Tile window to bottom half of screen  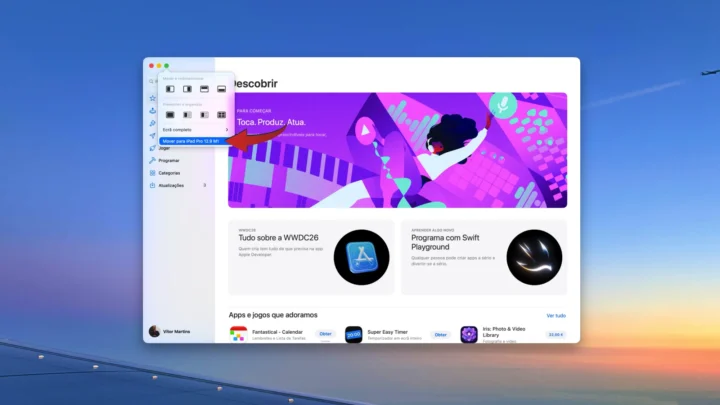click(221, 89)
